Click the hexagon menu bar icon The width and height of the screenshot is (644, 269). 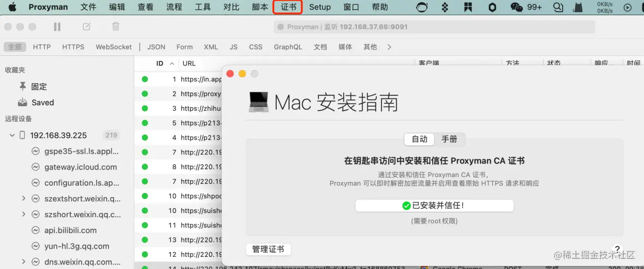(492, 7)
